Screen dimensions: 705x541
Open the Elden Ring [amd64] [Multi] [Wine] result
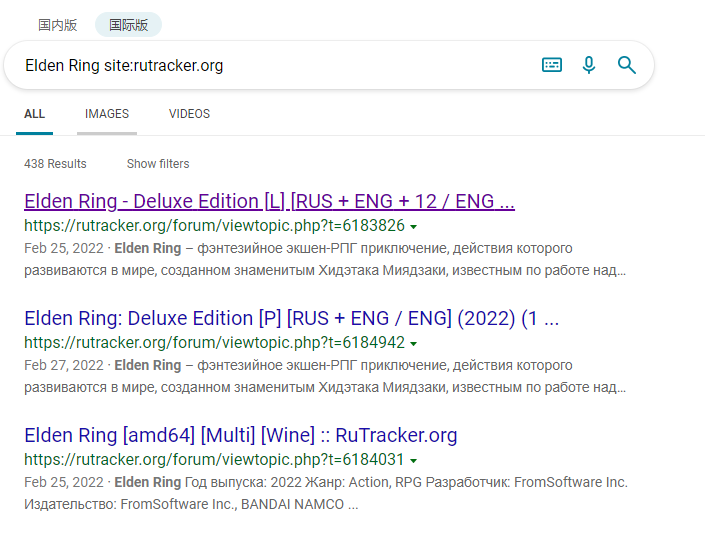pos(240,435)
